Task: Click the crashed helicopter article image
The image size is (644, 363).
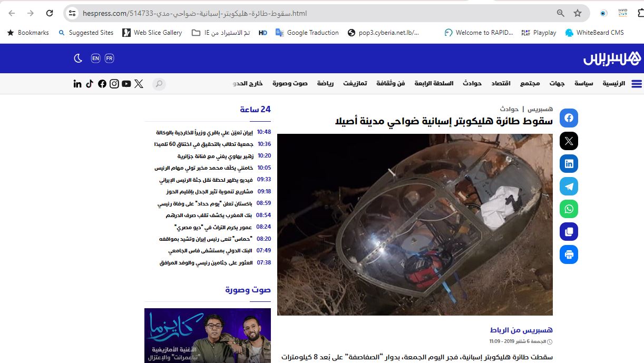Action: pos(415,224)
